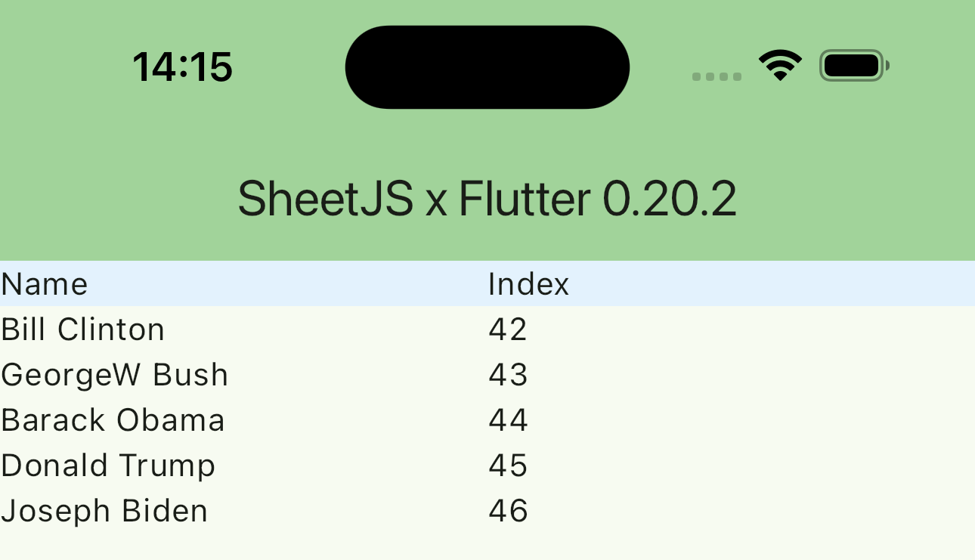
Task: Tap the Dynamic Island pill
Action: (487, 67)
